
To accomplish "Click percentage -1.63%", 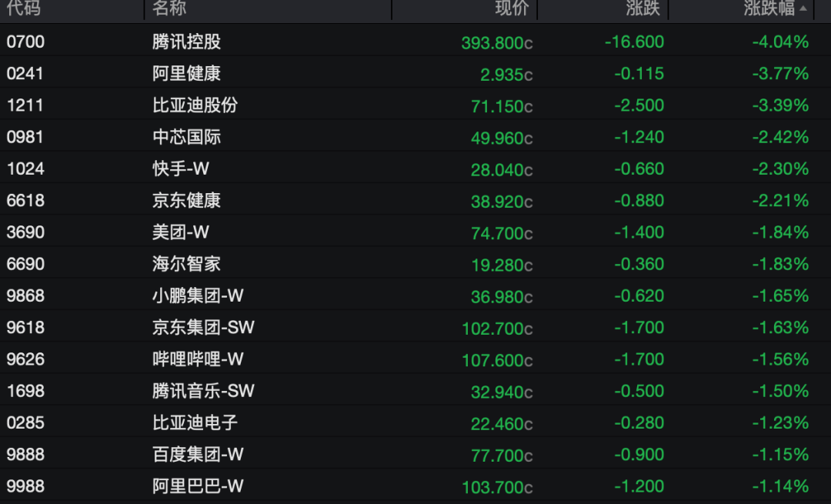I will tap(781, 328).
